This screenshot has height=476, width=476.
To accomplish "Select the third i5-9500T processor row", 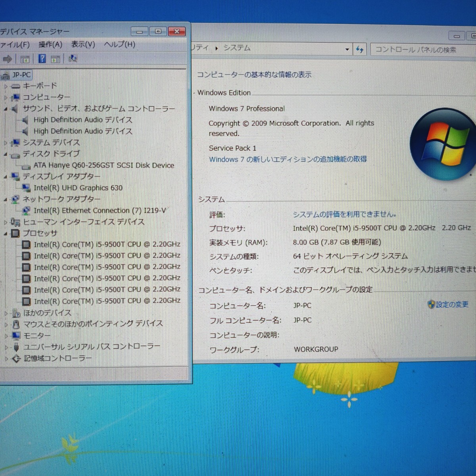I will (x=106, y=267).
